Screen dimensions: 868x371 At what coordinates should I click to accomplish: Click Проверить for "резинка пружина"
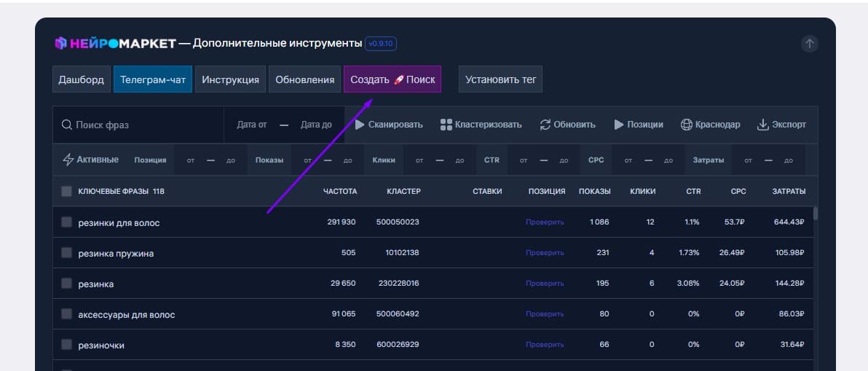[x=545, y=252]
